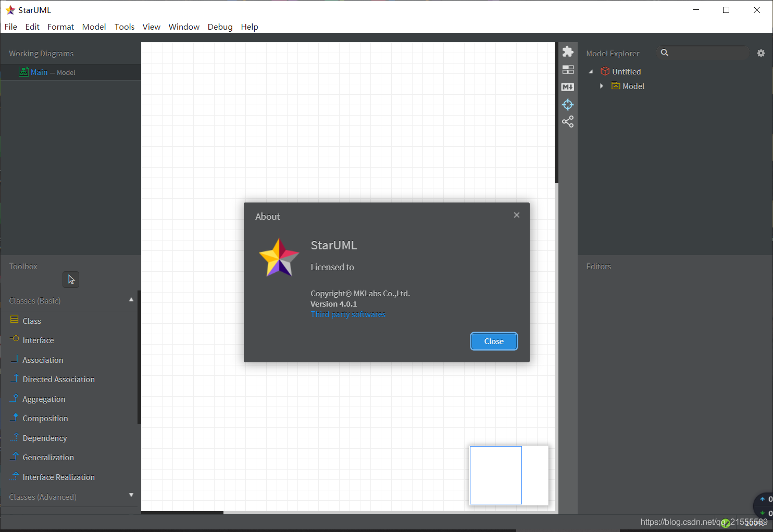Open the Model menu

pos(94,27)
